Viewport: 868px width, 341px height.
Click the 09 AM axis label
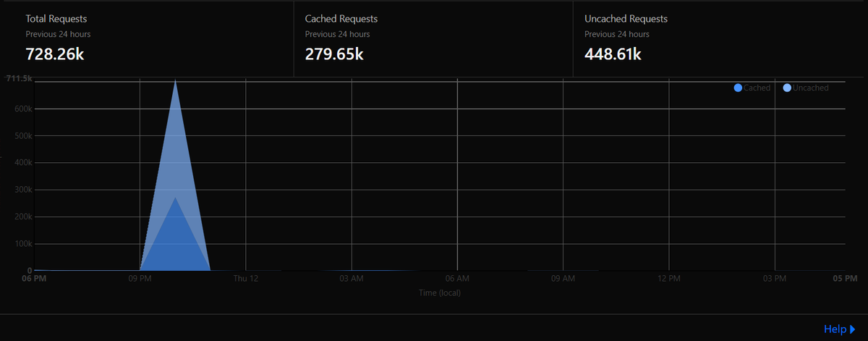click(563, 278)
